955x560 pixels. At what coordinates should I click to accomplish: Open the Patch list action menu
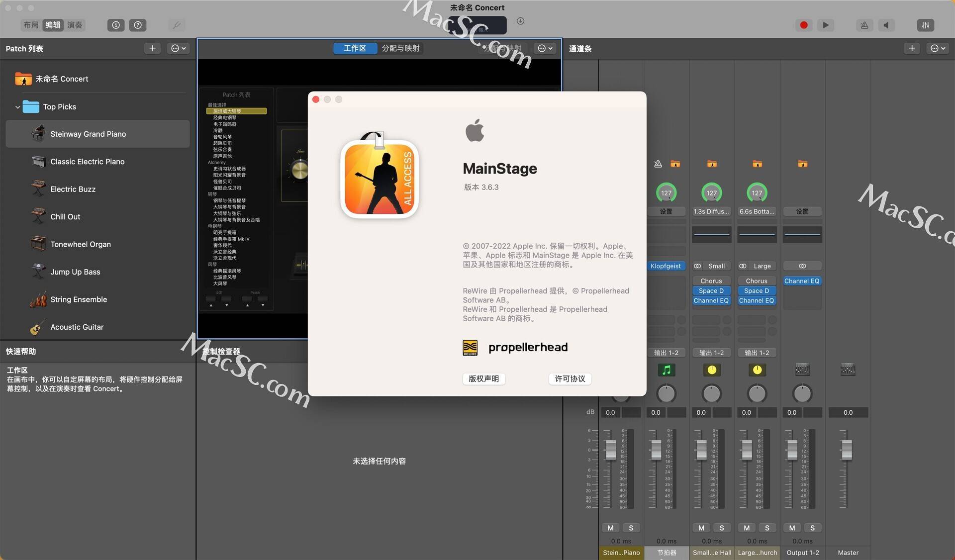178,48
